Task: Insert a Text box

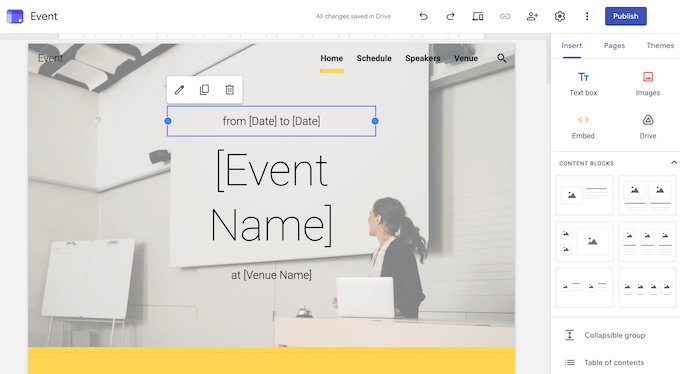Action: coord(583,84)
